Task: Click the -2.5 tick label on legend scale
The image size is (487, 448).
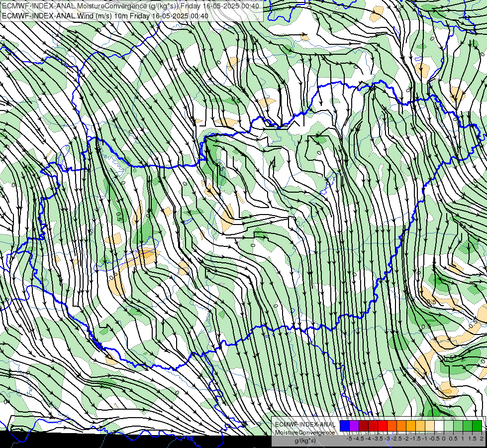Action: 396,439
